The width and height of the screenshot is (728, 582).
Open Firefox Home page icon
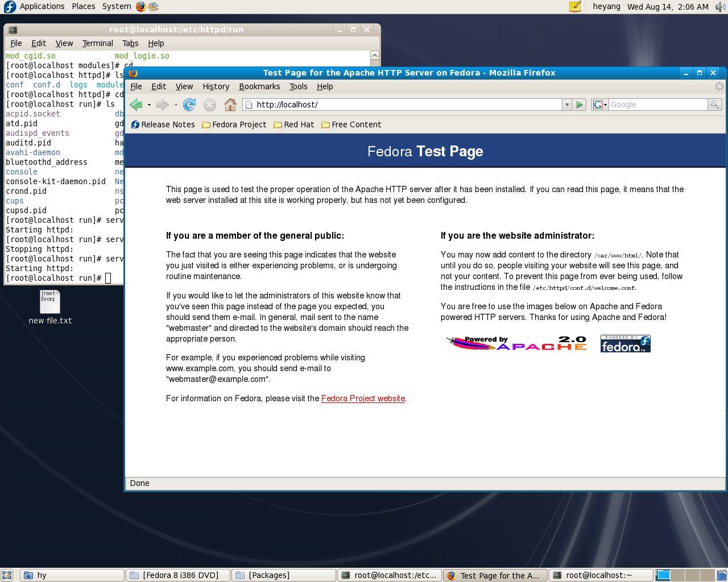[230, 105]
